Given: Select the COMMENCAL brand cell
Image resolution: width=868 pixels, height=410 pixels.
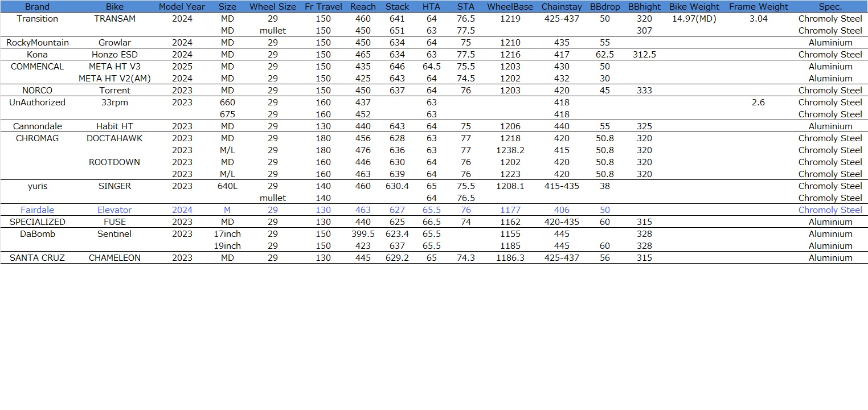Looking at the screenshot, I should (x=38, y=67).
